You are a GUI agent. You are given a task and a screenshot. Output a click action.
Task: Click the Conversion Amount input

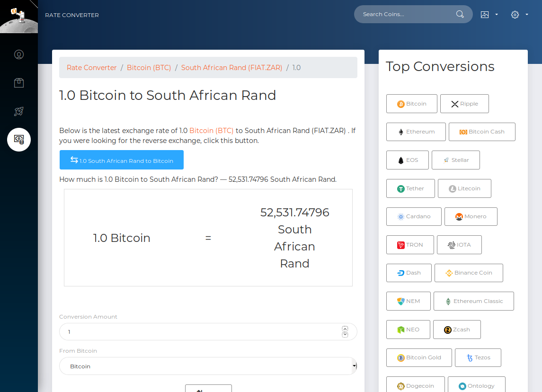208,332
